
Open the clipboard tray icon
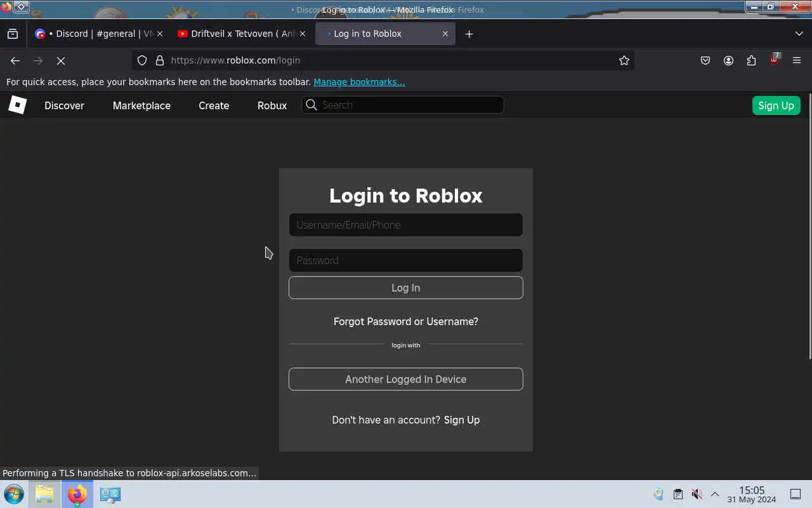pyautogui.click(x=678, y=494)
